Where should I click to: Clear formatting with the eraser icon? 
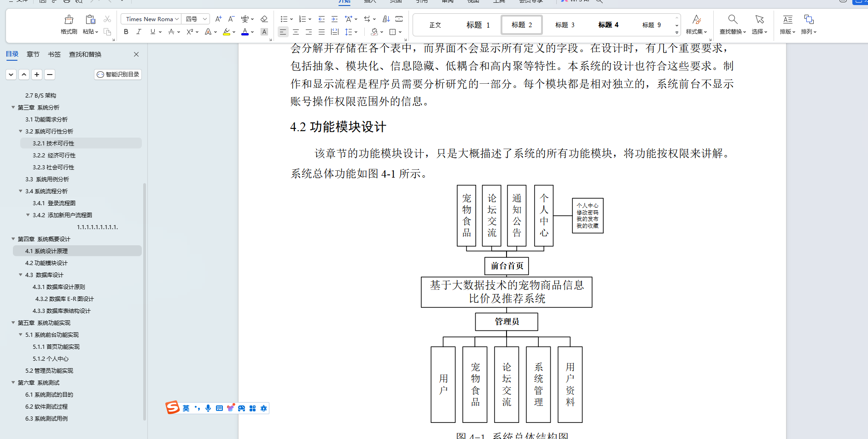tap(264, 19)
